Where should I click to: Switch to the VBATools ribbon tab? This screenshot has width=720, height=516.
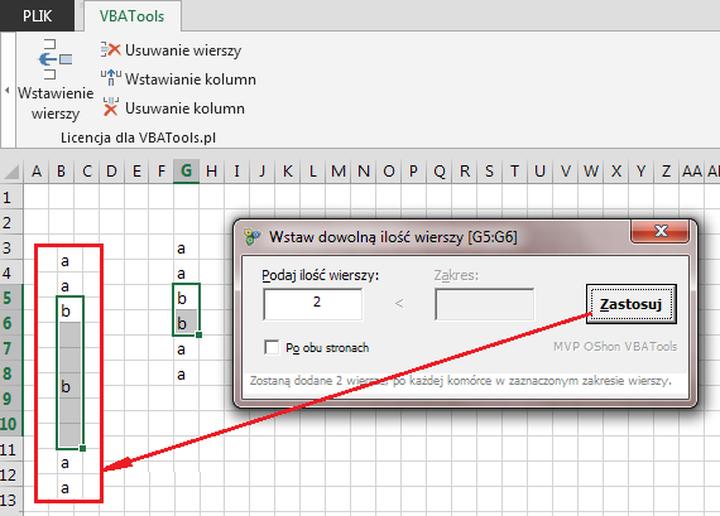[132, 15]
